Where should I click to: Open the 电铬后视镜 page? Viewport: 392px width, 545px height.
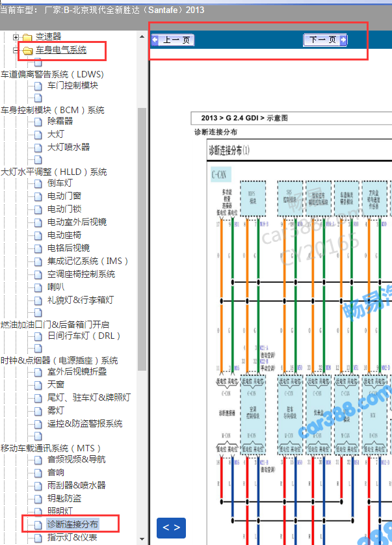tap(68, 248)
